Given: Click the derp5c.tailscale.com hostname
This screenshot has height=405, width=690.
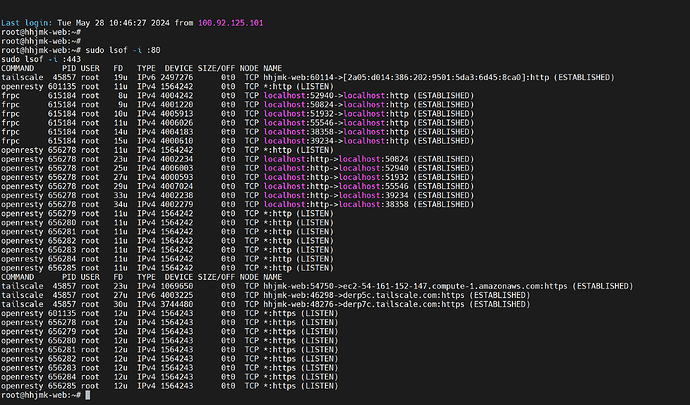Looking at the screenshot, I should pos(389,295).
